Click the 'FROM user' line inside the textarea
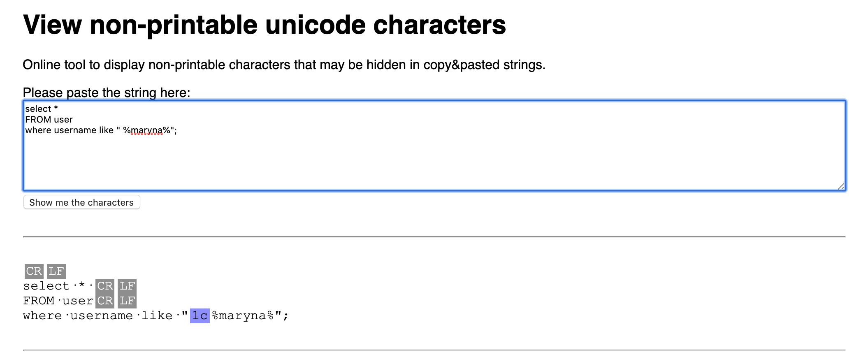The width and height of the screenshot is (868, 357). point(49,119)
